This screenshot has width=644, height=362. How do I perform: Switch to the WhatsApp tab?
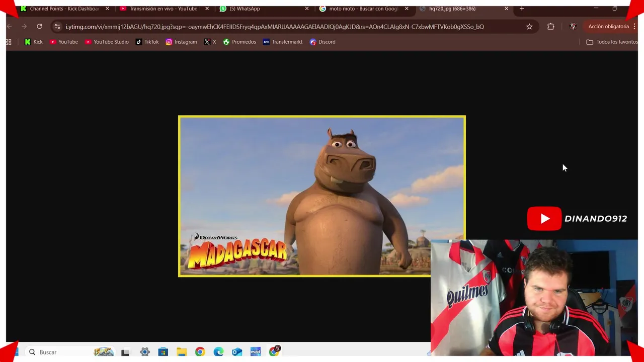tap(264, 9)
